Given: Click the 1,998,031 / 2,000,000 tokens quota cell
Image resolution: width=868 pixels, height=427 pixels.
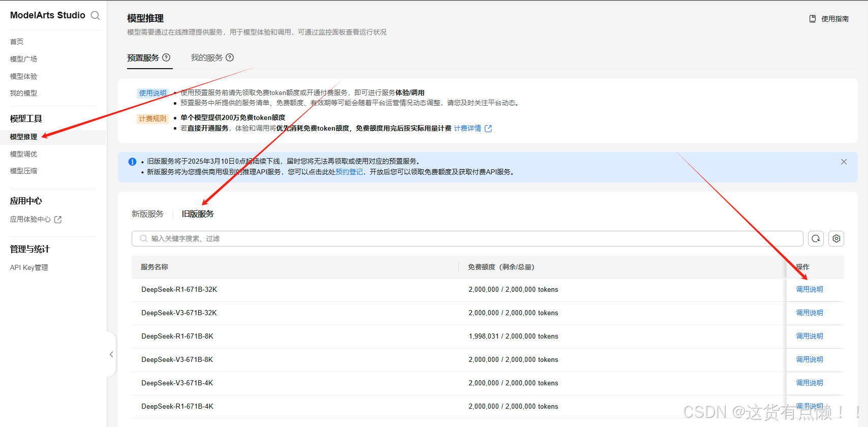Looking at the screenshot, I should tap(513, 336).
